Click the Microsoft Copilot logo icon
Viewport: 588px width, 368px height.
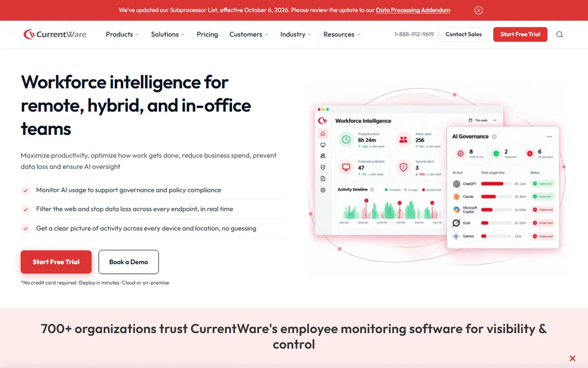pos(456,210)
